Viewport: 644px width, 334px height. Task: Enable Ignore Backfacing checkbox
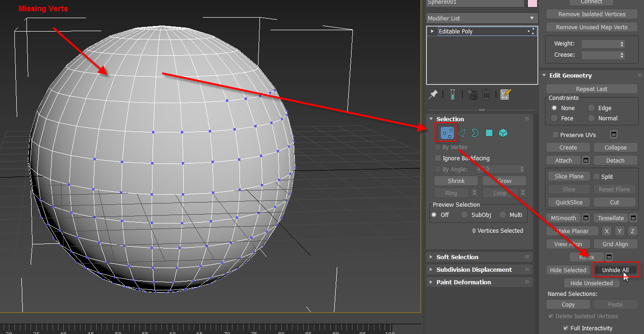[438, 158]
